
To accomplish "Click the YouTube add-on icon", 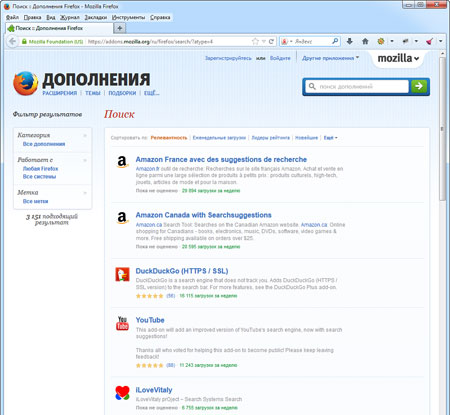I will pyautogui.click(x=122, y=323).
